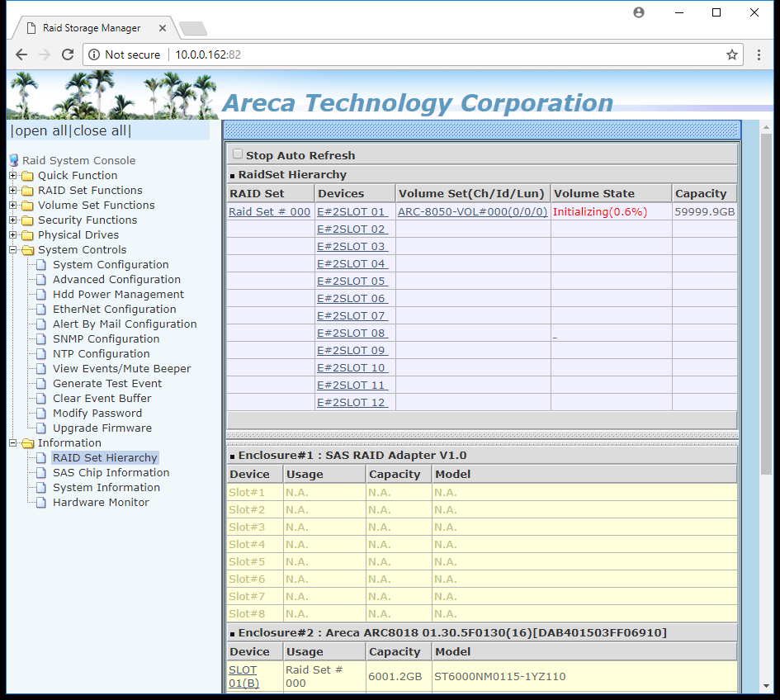Click the Initializing(0.6%) volume state

pyautogui.click(x=600, y=212)
